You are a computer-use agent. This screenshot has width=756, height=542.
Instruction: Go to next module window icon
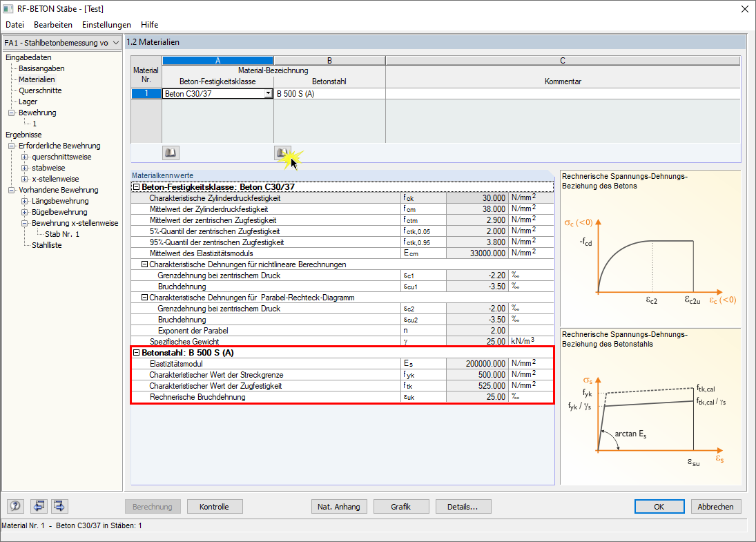pos(59,506)
